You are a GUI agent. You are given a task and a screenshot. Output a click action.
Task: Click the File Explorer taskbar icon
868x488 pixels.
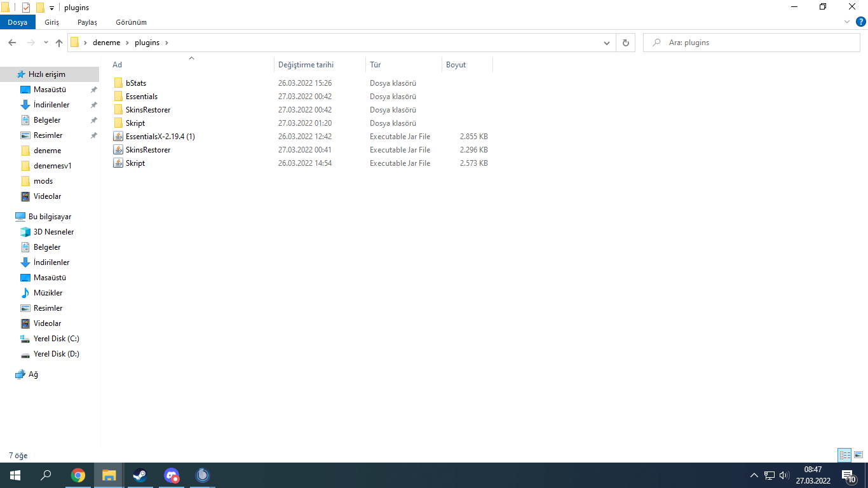click(x=109, y=475)
